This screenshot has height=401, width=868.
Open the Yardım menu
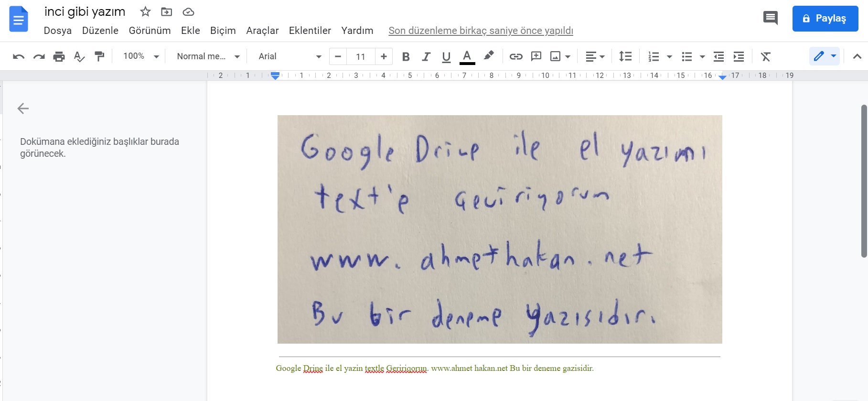click(x=357, y=31)
